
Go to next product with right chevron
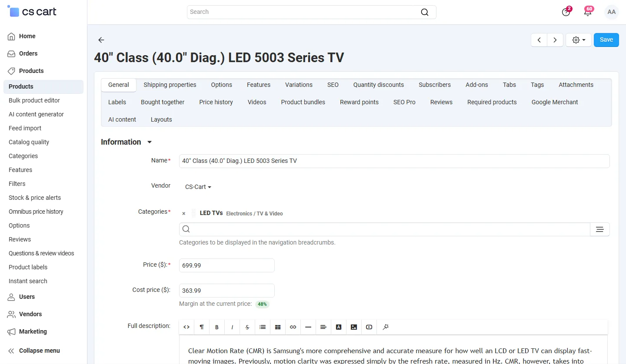click(x=555, y=40)
